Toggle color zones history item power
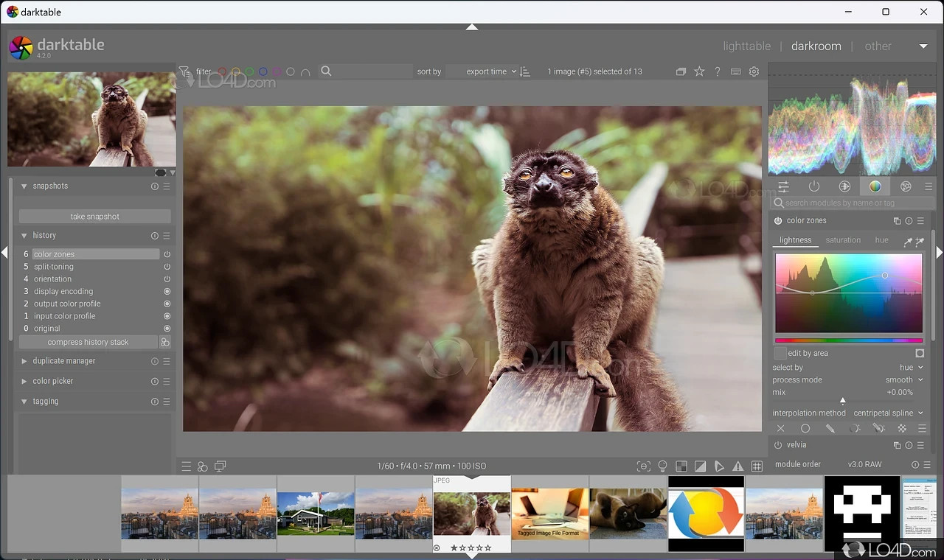Viewport: 944px width, 560px height. click(167, 254)
